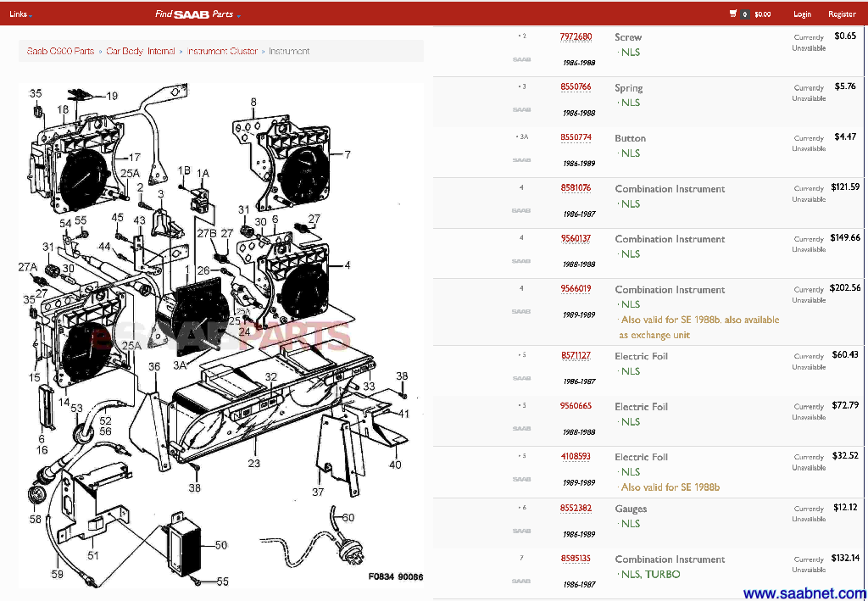Open the Login page
This screenshot has width=868, height=601.
pos(802,14)
